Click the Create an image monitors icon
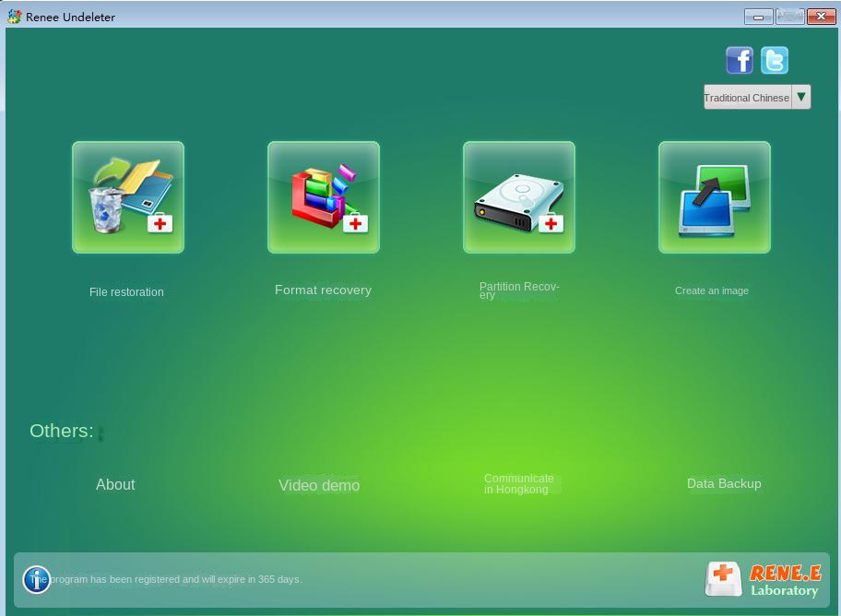Image resolution: width=841 pixels, height=616 pixels. [x=715, y=197]
